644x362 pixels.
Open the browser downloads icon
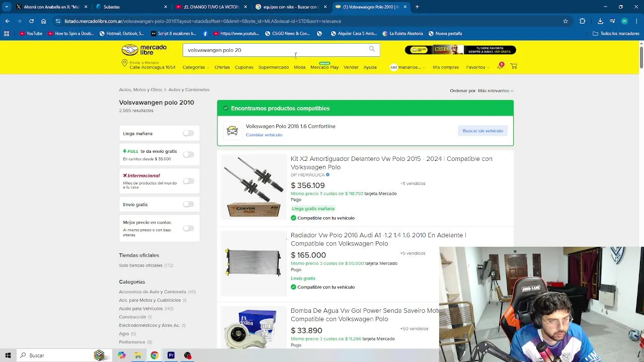pyautogui.click(x=600, y=21)
